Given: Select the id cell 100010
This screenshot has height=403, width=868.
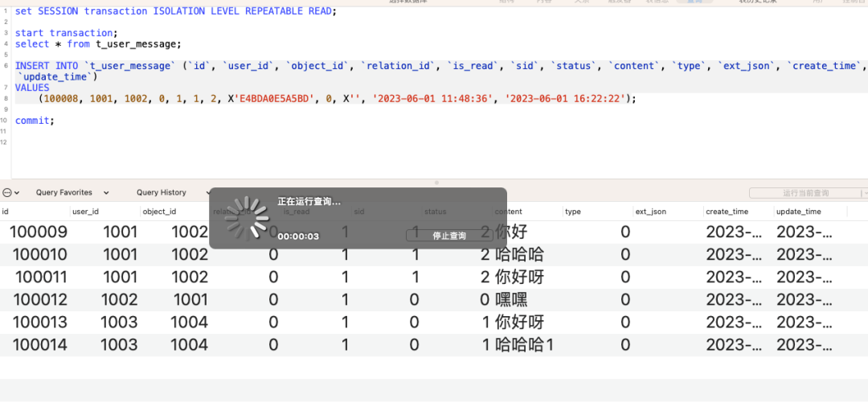Looking at the screenshot, I should click(39, 254).
